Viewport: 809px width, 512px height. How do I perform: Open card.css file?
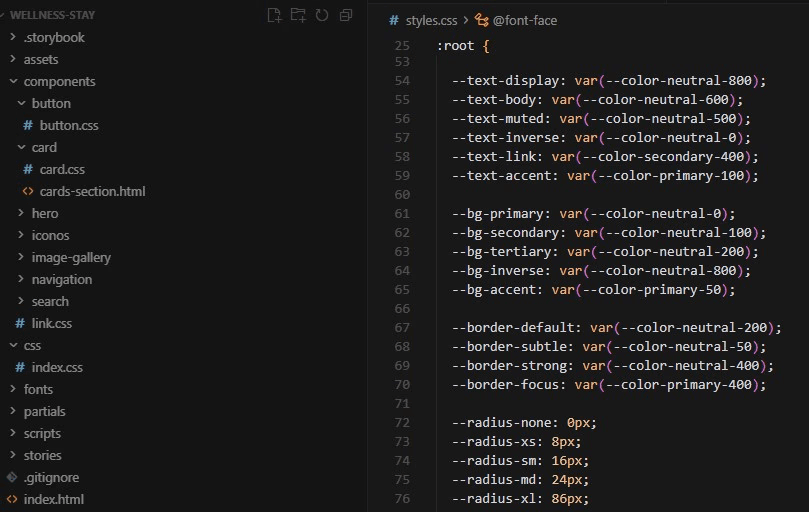point(62,169)
